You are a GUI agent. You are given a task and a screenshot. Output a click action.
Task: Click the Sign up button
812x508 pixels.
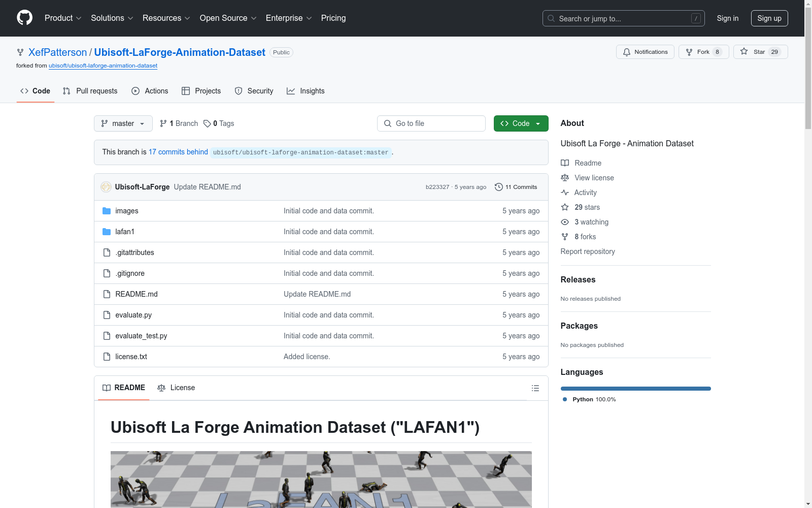(x=769, y=18)
